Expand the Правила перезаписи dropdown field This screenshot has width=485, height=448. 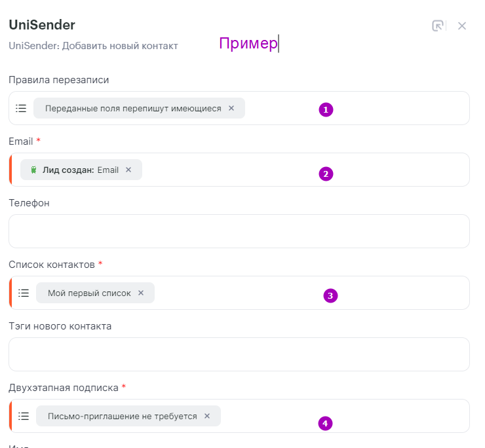(x=239, y=108)
